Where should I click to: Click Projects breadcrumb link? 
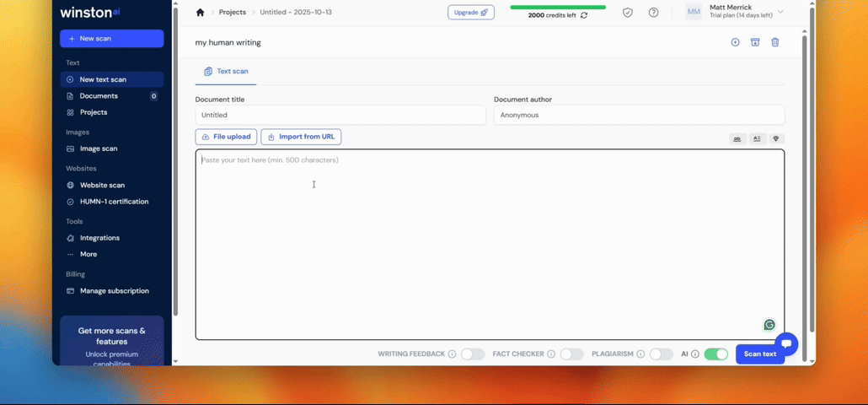pyautogui.click(x=233, y=12)
